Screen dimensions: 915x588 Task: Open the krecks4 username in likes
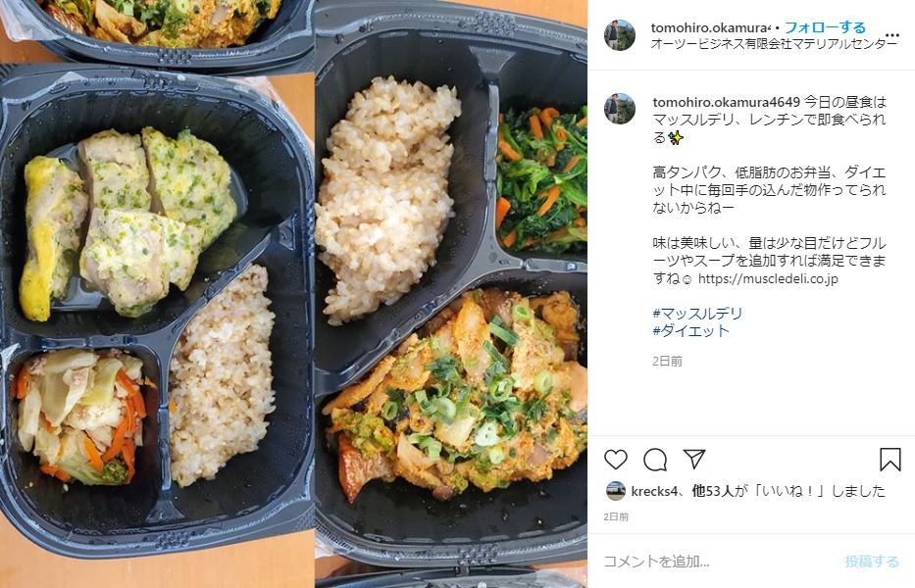point(653,491)
